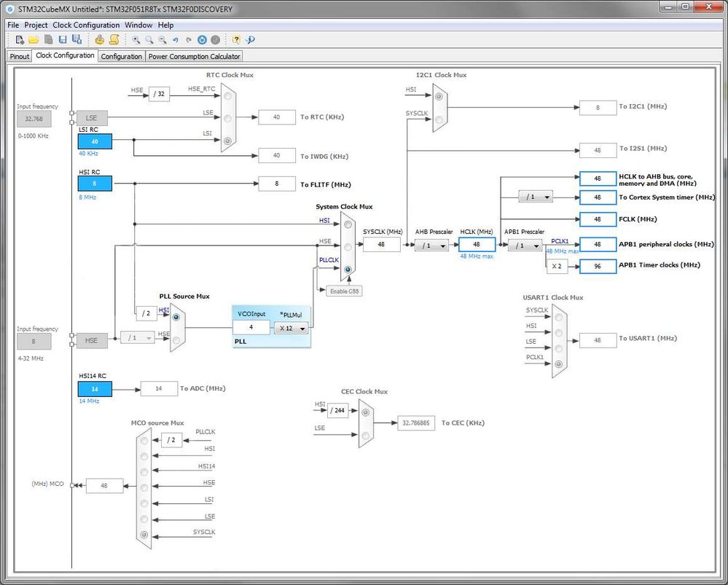Expand the APB1 Prescaler dropdown
728x585 pixels.
point(525,246)
